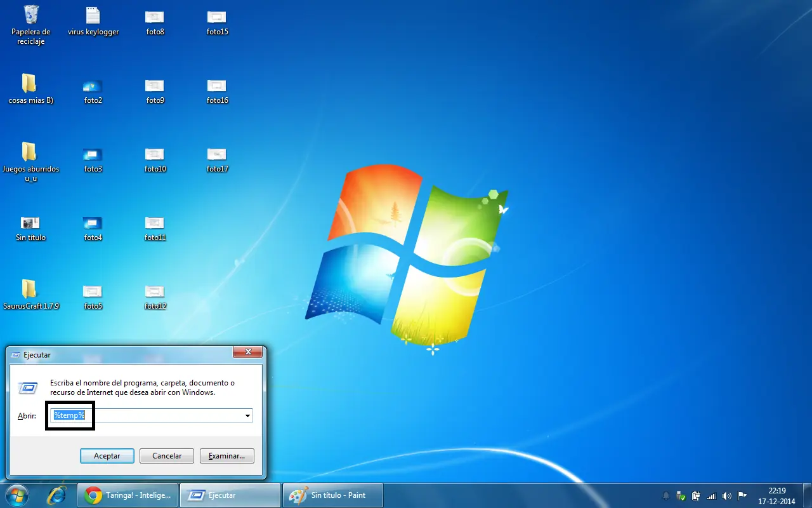Click the notification bell tray icon
The height and width of the screenshot is (508, 812).
click(x=666, y=496)
